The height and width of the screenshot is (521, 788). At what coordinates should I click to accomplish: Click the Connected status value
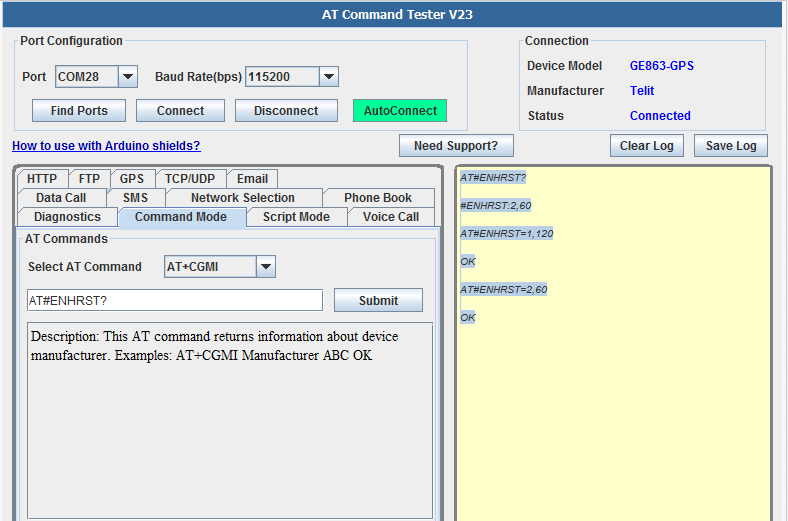point(660,116)
